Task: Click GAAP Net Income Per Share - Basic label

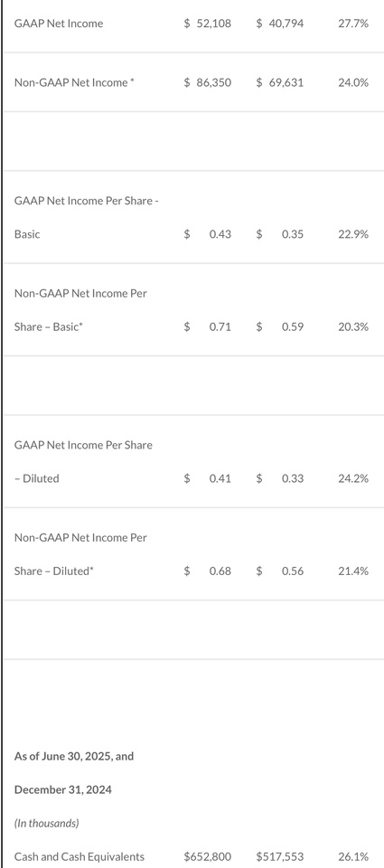Action: pyautogui.click(x=87, y=218)
